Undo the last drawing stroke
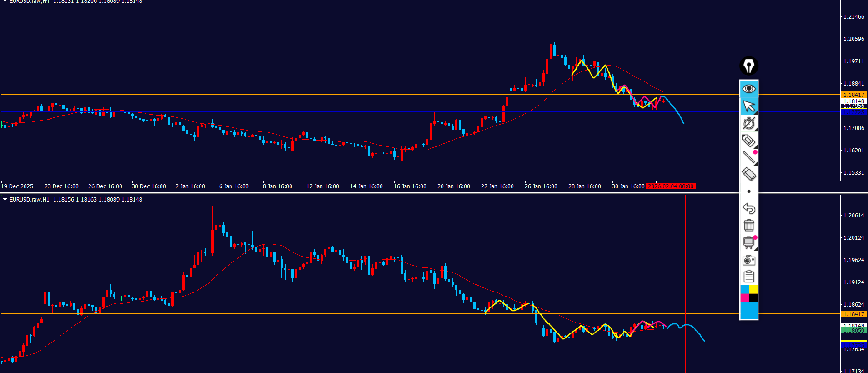 pyautogui.click(x=748, y=209)
